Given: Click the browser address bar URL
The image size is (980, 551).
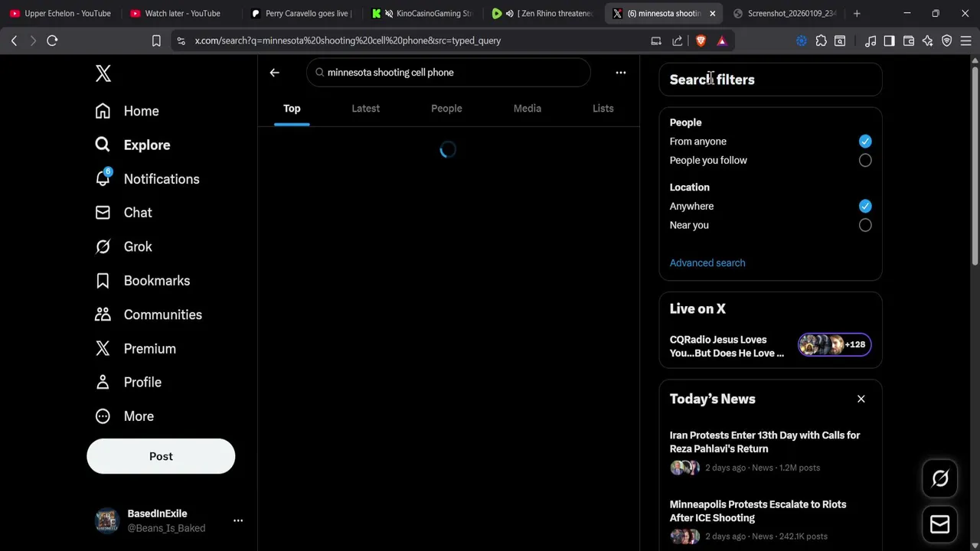Looking at the screenshot, I should (x=348, y=41).
